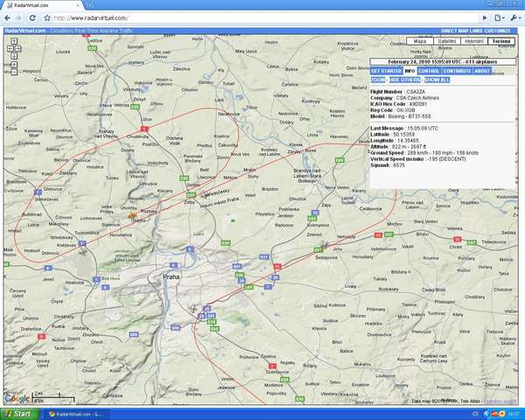Screen dimensions: 525x420
Task: Open a new tab with the plus button
Action: pos(89,5)
